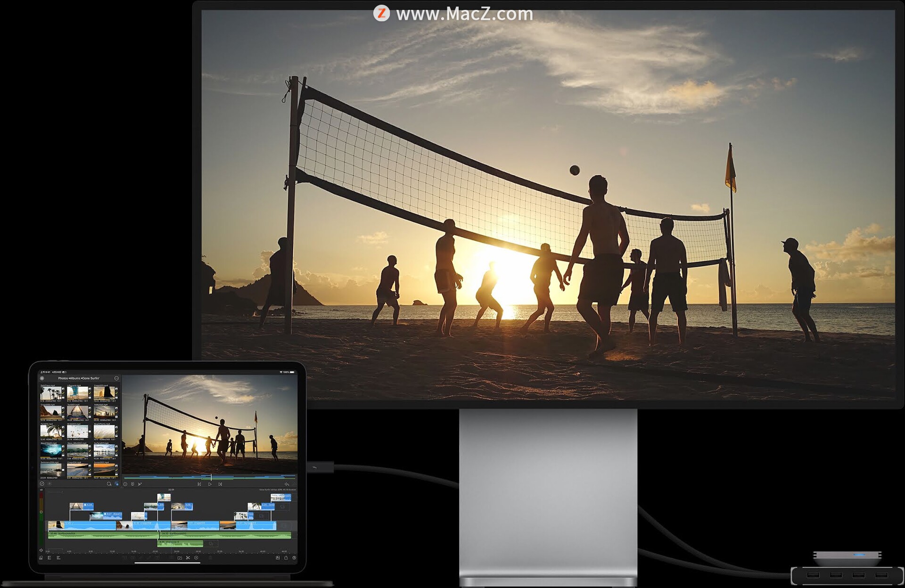This screenshot has height=588, width=905.
Task: Click the marker flag icon under preview
Action: (x=132, y=484)
